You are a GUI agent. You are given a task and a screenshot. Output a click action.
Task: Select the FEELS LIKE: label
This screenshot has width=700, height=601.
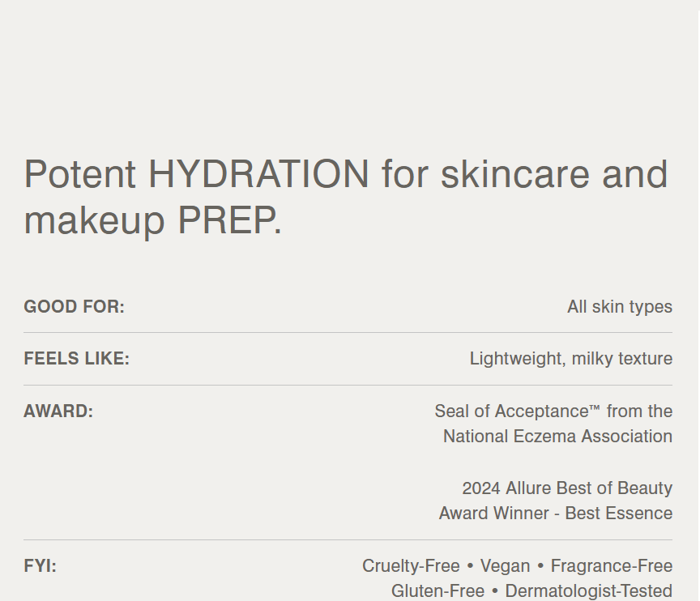pos(76,359)
